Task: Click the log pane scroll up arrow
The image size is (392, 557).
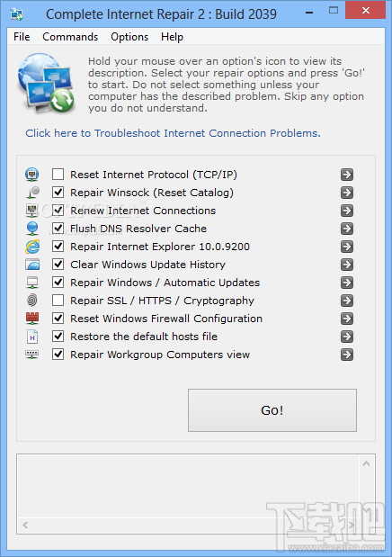Action: (x=367, y=463)
